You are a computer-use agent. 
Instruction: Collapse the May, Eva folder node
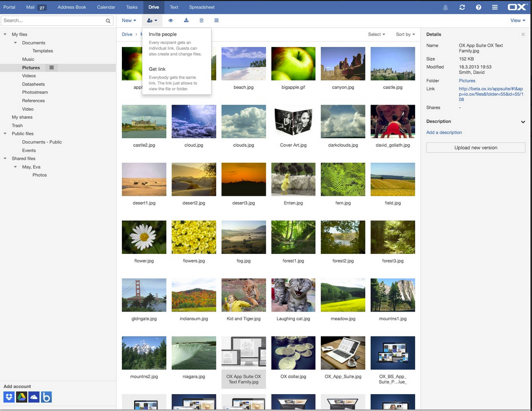pos(15,167)
